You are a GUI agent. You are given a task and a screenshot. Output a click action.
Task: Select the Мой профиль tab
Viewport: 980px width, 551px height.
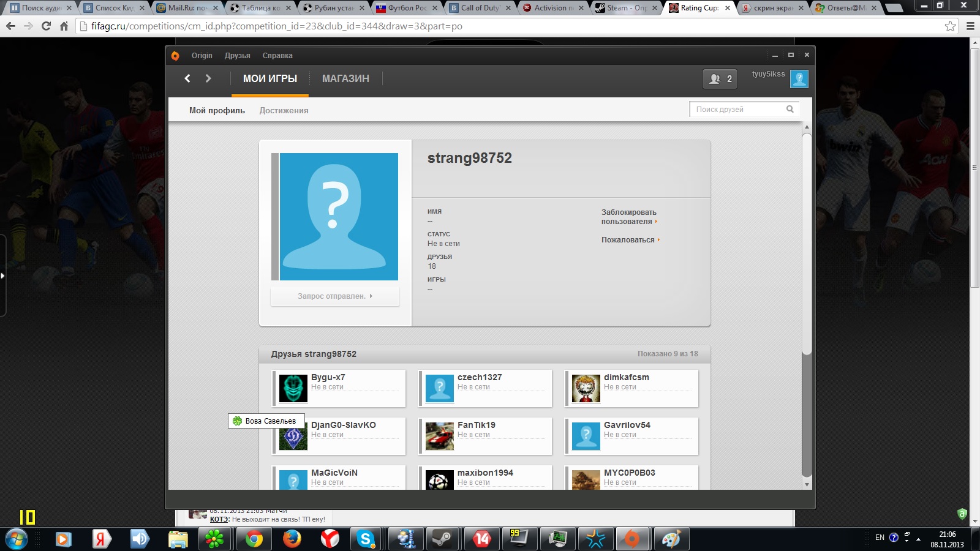[217, 111]
